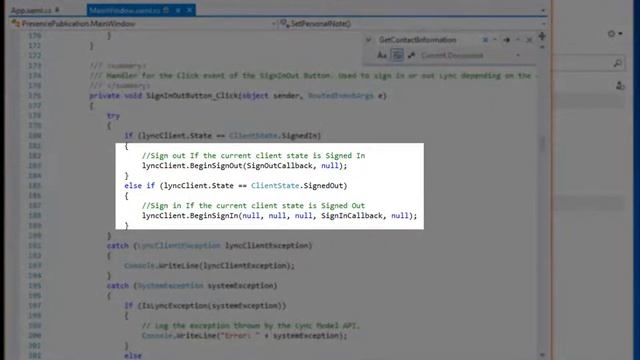Switch to the App.xaml.cs tab

point(31,10)
